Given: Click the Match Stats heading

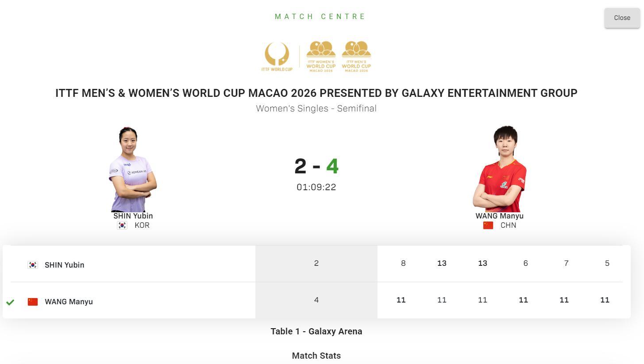Looking at the screenshot, I should pos(316,356).
